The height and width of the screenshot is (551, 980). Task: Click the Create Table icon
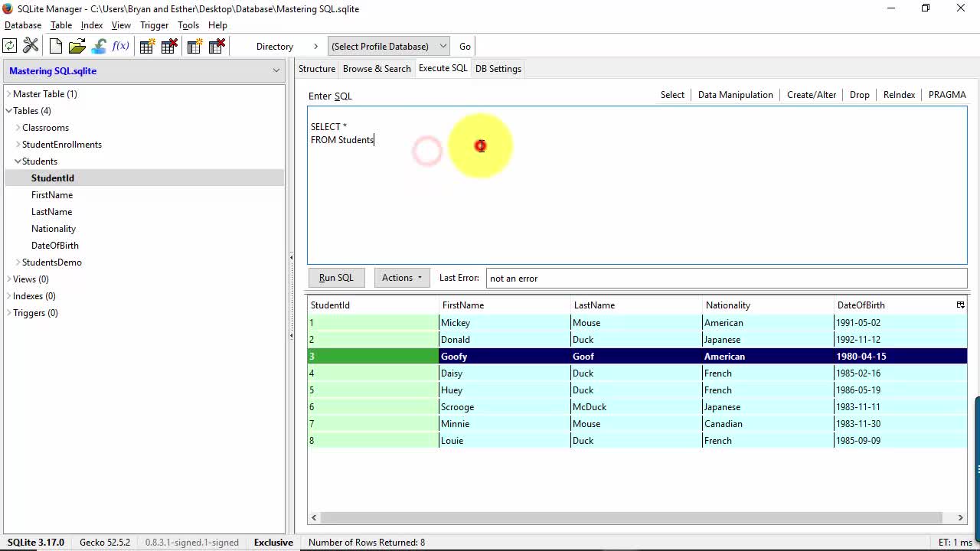(147, 47)
